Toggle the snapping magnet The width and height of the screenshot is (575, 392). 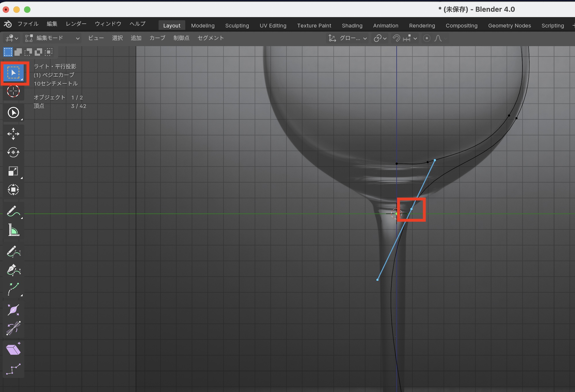coord(396,38)
